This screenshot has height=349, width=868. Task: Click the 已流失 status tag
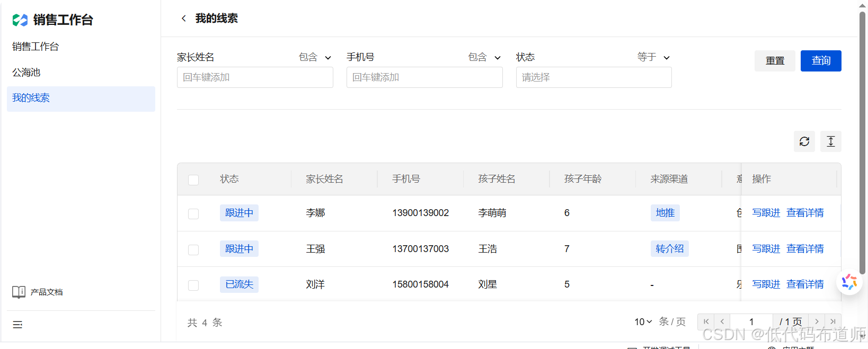click(x=239, y=284)
